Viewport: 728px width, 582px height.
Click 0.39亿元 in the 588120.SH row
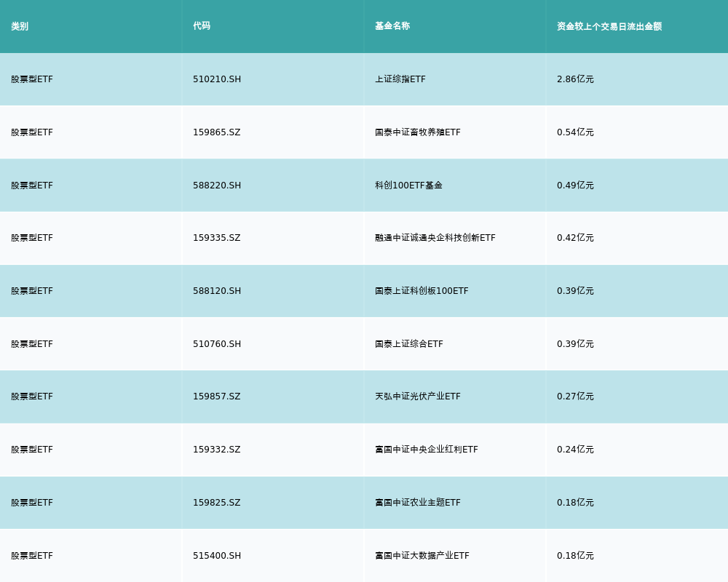(575, 291)
